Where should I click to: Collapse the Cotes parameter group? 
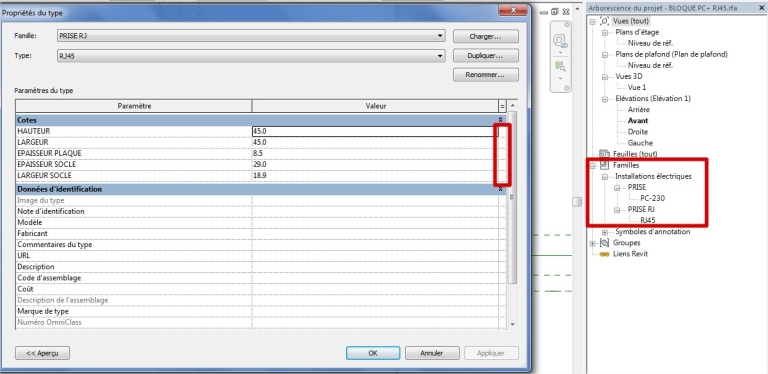[501, 120]
